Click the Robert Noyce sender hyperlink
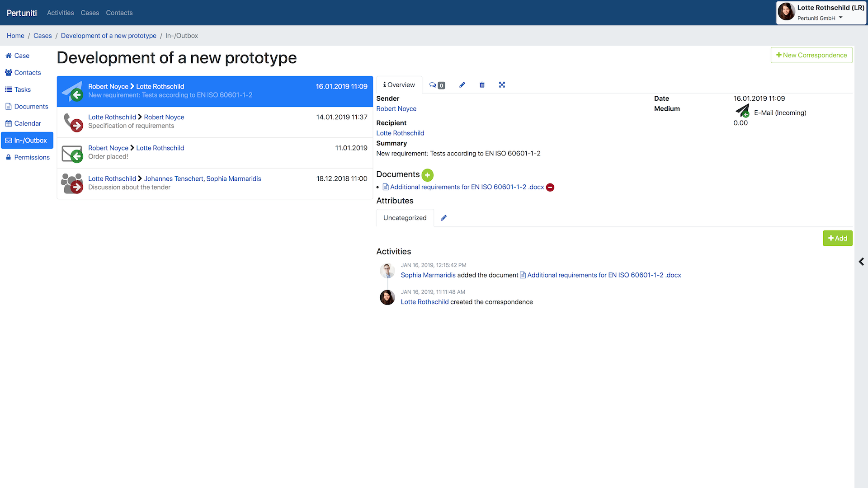 coord(396,108)
